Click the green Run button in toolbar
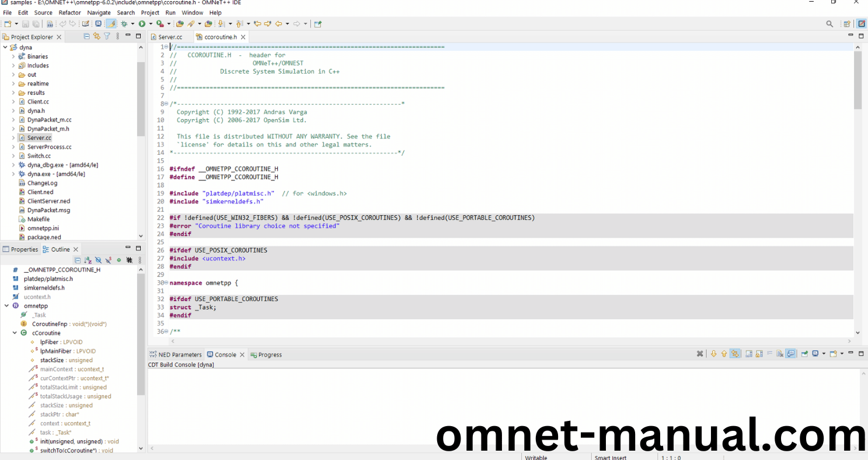 click(142, 24)
